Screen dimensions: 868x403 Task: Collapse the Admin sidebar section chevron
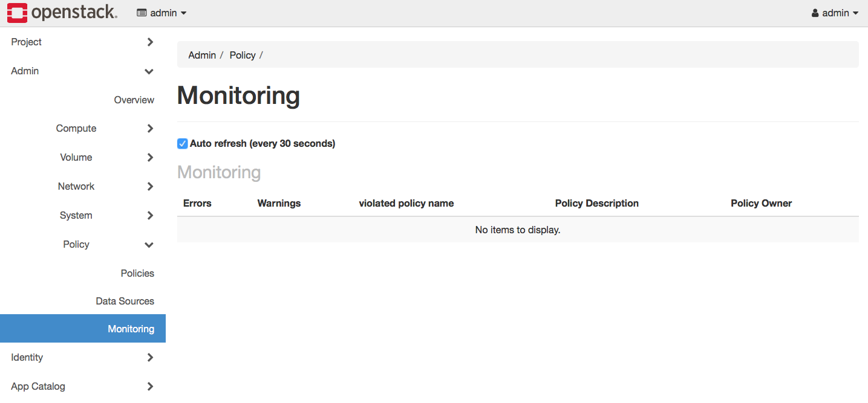[x=149, y=71]
